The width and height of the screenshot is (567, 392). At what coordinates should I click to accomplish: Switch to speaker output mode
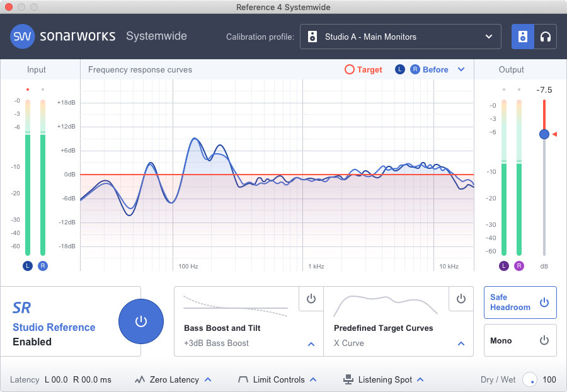(522, 37)
